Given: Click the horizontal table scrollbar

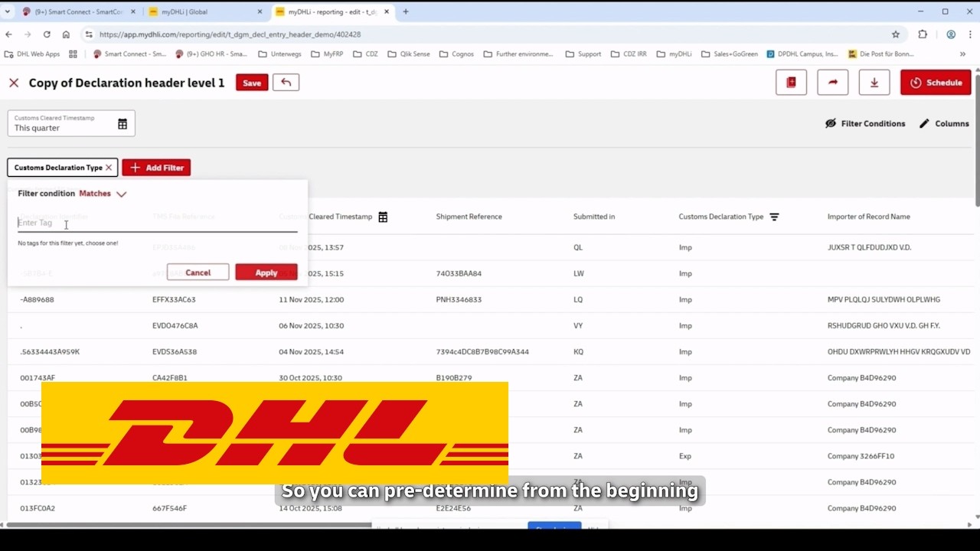Looking at the screenshot, I should (x=188, y=525).
